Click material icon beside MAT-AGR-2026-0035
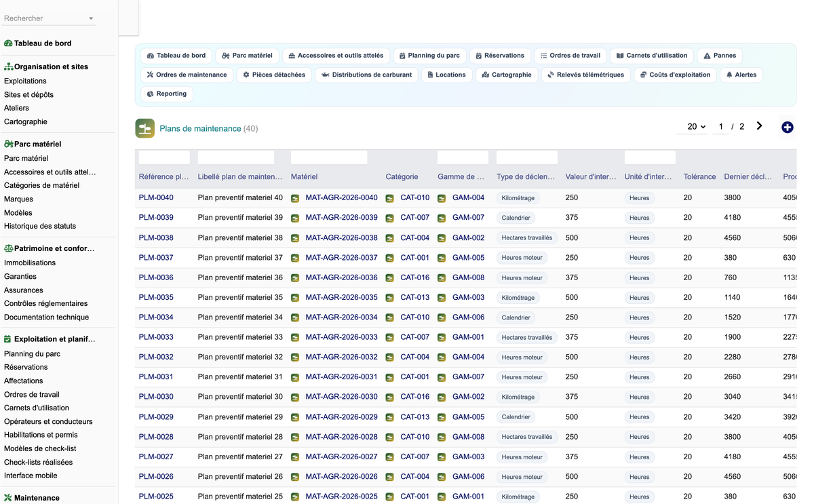This screenshot has width=814, height=504. coord(295,298)
